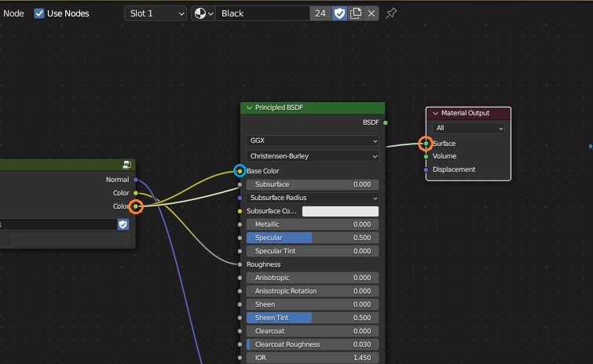Click the pin icon in header

click(391, 13)
